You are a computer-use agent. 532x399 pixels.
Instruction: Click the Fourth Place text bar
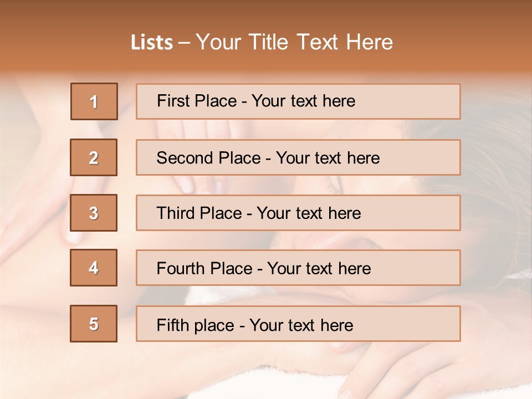[298, 268]
